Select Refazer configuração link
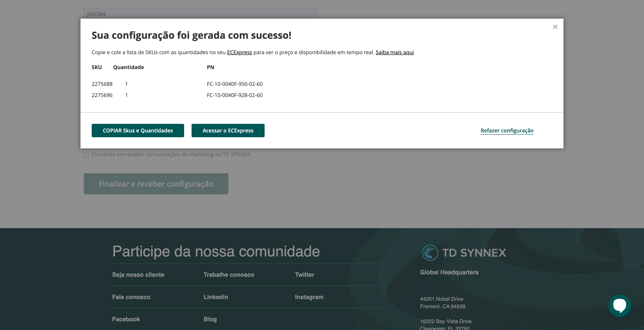The height and width of the screenshot is (330, 644). point(507,130)
